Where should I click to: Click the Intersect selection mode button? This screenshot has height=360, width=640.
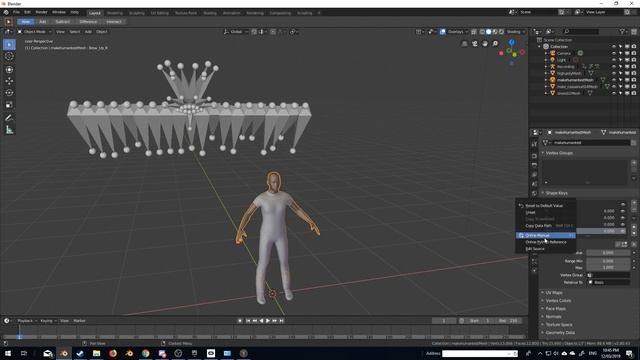pyautogui.click(x=114, y=22)
